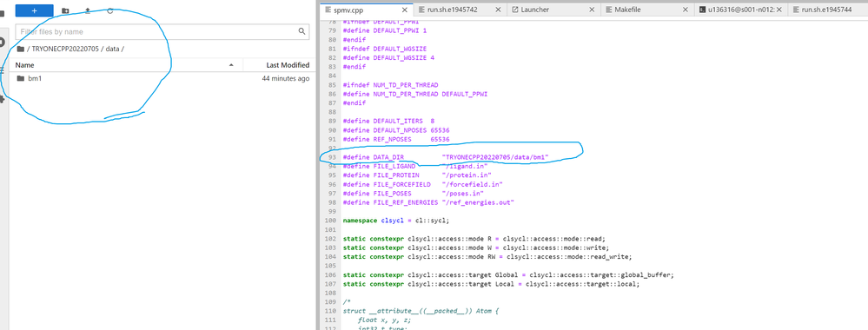Select the bm1 folder in the file list
Screen dimensions: 868x330
[162, 79]
